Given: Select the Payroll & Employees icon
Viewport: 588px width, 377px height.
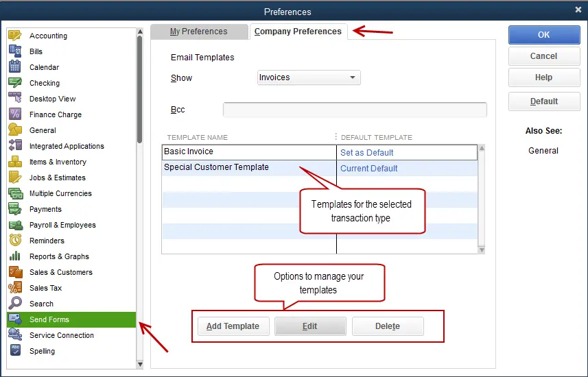Looking at the screenshot, I should 15,225.
